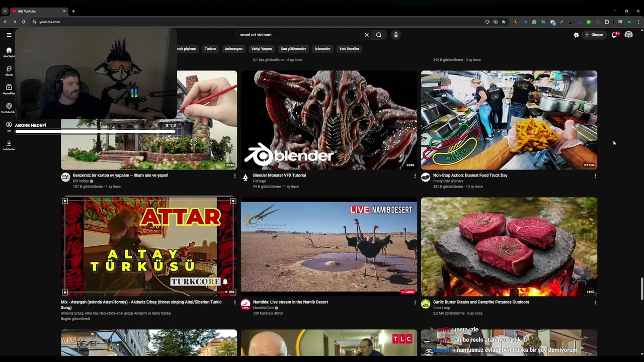Click the Oluştur create button
This screenshot has height=362, width=644.
click(594, 35)
